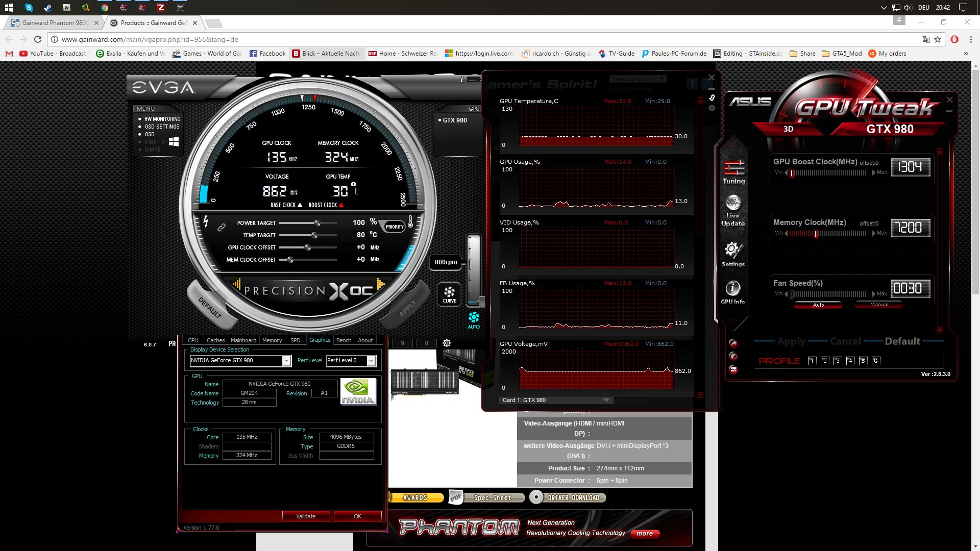Image resolution: width=980 pixels, height=551 pixels.
Task: Open the Display Device Selection dropdown
Action: click(x=286, y=361)
